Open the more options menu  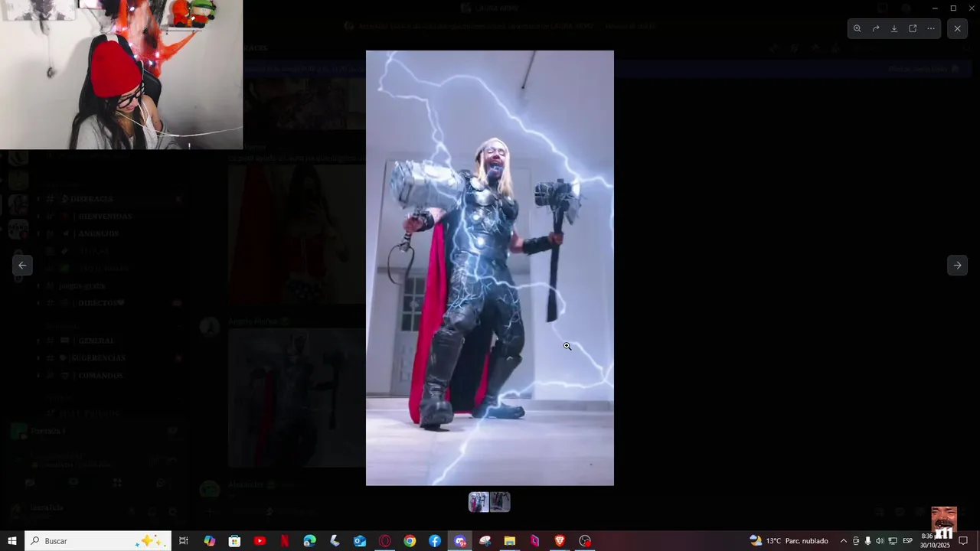tap(931, 28)
